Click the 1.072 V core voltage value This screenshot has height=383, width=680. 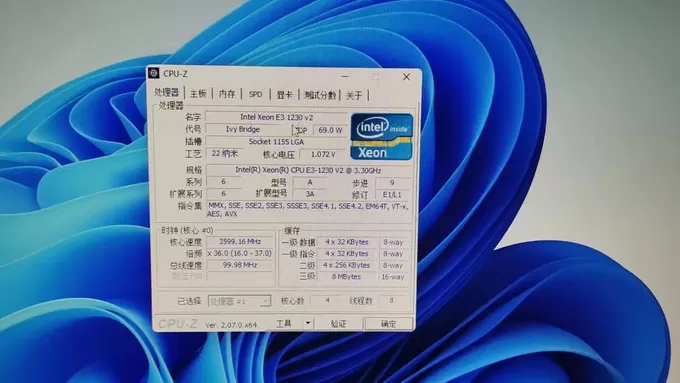[x=323, y=154]
